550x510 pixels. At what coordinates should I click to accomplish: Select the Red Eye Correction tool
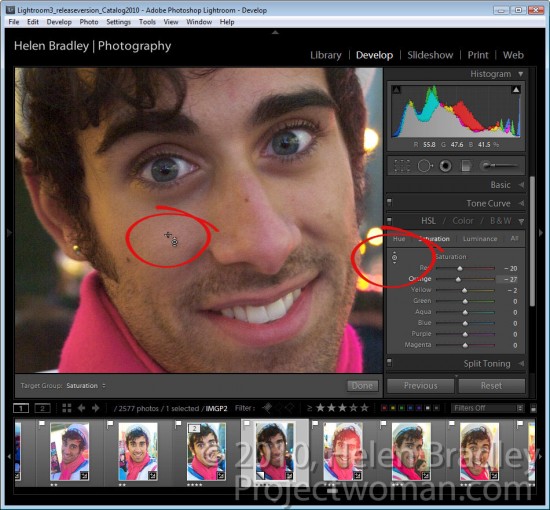[x=445, y=166]
